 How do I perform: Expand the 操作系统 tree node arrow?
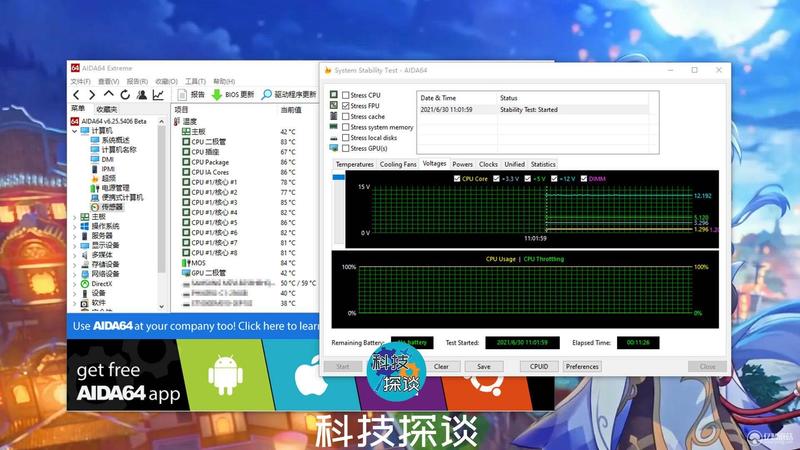click(x=75, y=227)
